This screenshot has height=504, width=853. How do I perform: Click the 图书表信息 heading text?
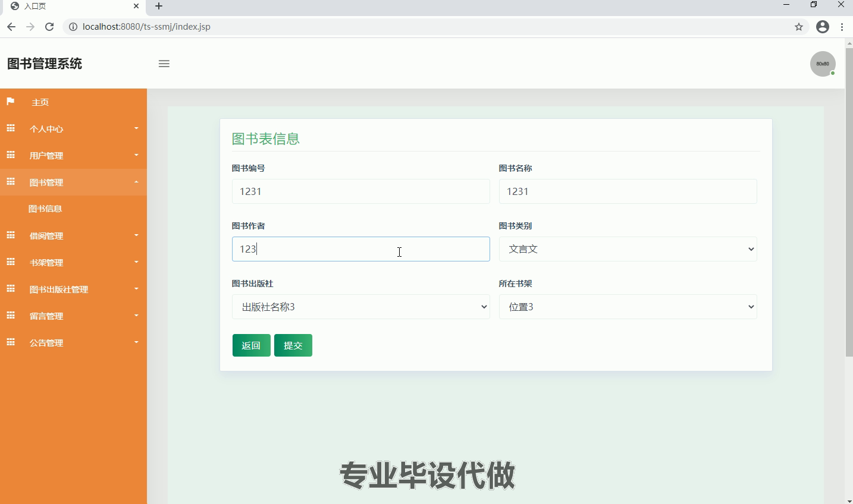[x=265, y=139]
